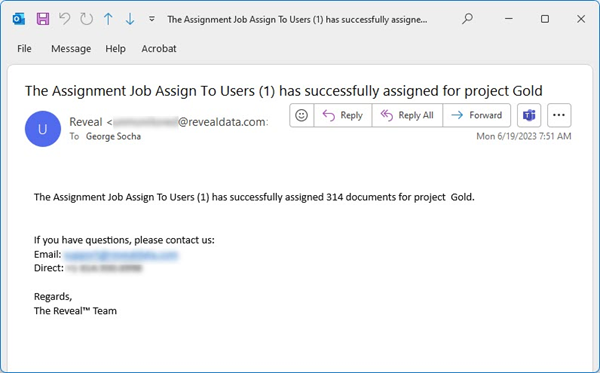Image resolution: width=600 pixels, height=373 pixels.
Task: Redo the last action
Action: pyautogui.click(x=86, y=19)
